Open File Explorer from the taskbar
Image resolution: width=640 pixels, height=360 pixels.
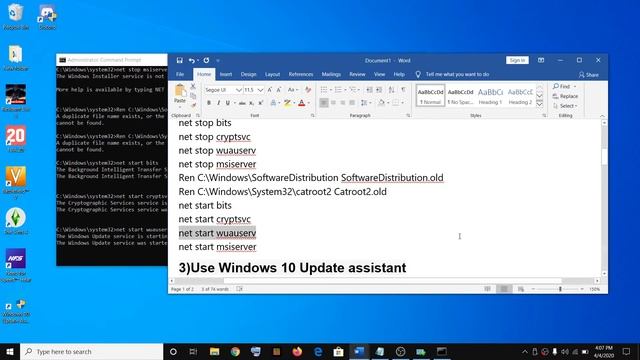214,351
